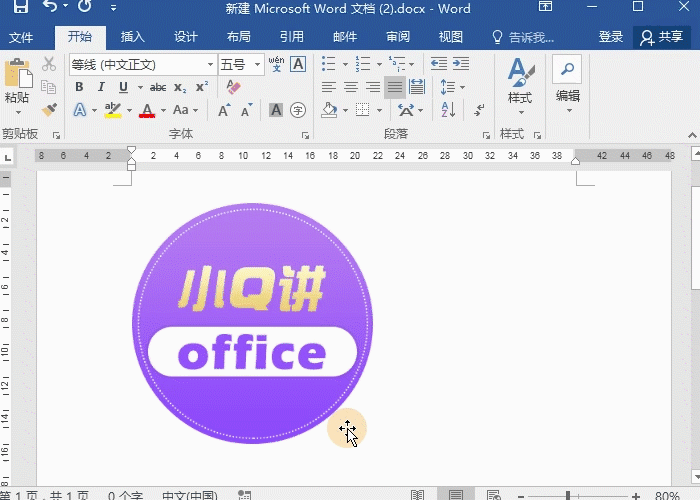The image size is (700, 500).
Task: Click the enclosed character 字 icon
Action: point(298,110)
